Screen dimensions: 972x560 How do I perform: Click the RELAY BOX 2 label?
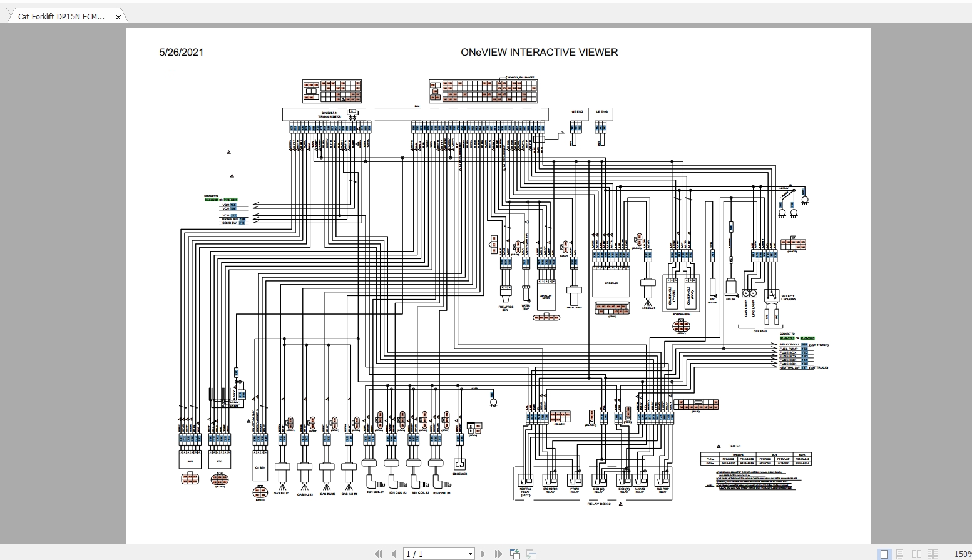(598, 504)
